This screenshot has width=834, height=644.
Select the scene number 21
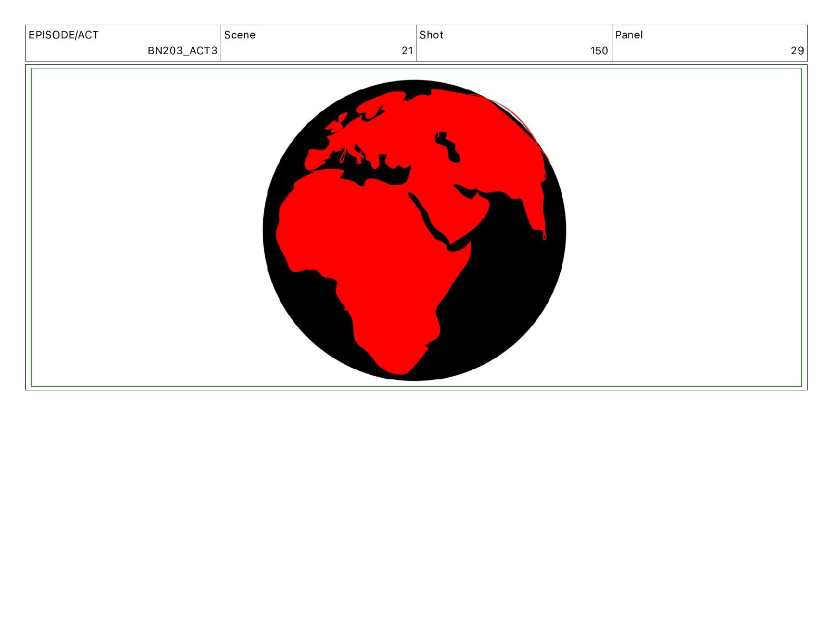coord(407,51)
